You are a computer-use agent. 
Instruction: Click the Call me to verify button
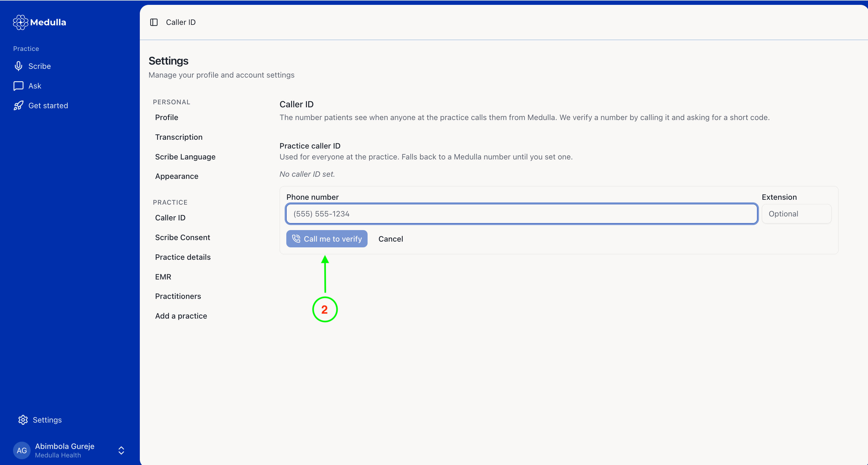coord(327,239)
